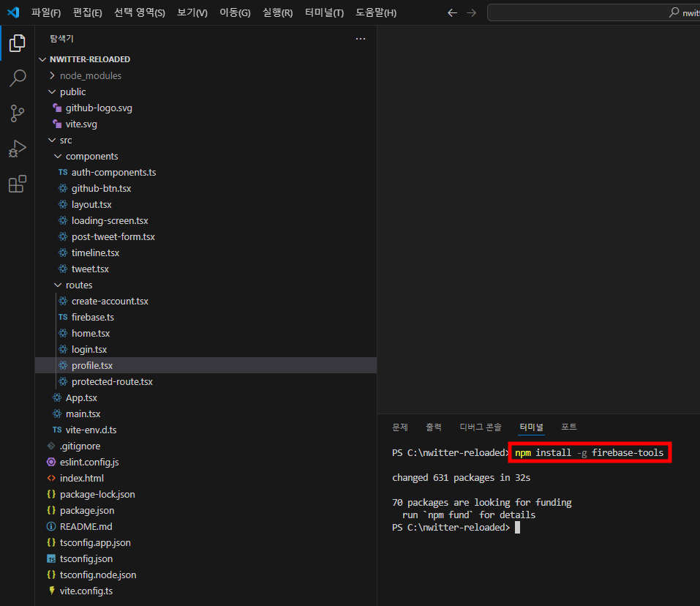Expand the node_modules folder
700x606 pixels.
tap(206, 75)
